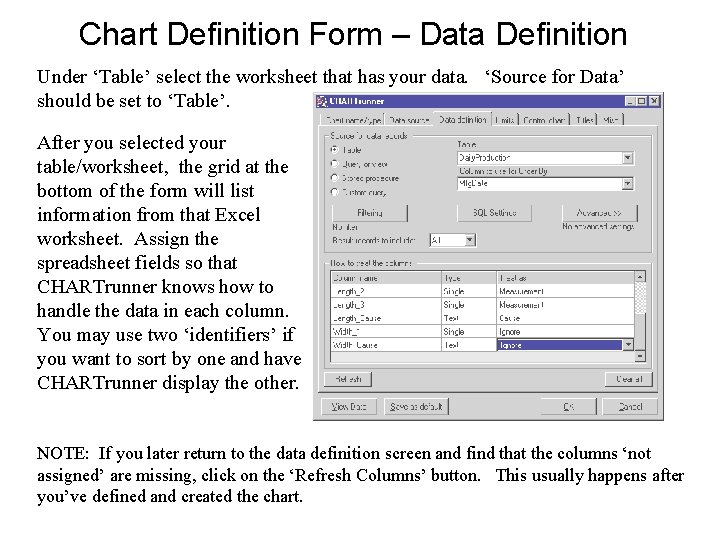Click Text type cell in Length_Cause row
Image resolution: width=720 pixels, height=540 pixels.
(x=469, y=318)
